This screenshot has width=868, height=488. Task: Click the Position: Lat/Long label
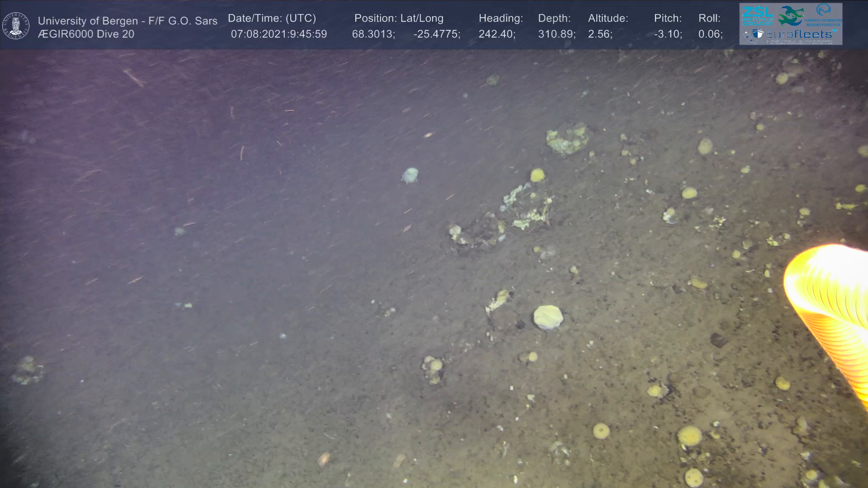[399, 19]
